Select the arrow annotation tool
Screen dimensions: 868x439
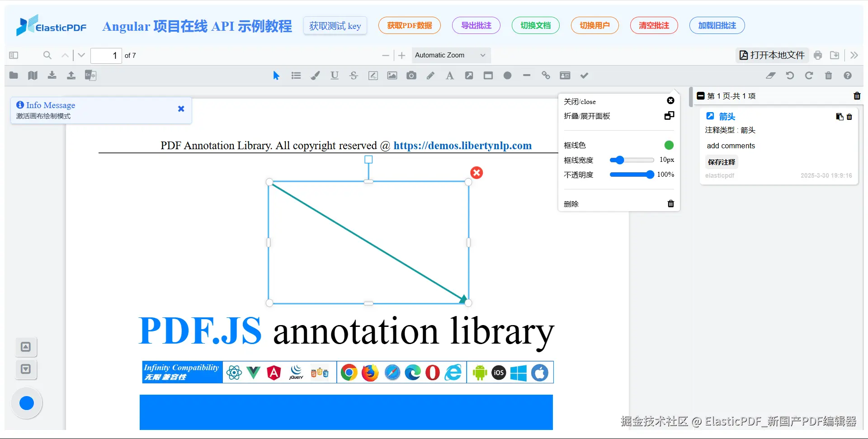coord(469,76)
